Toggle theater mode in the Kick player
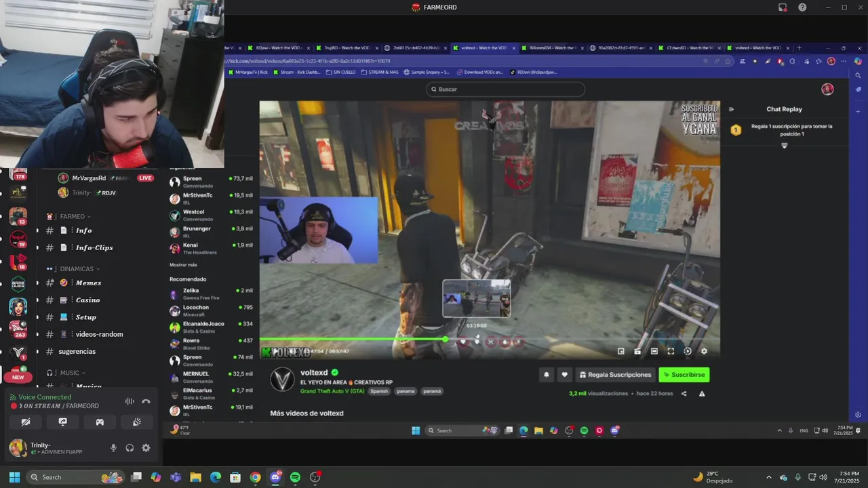 654,351
